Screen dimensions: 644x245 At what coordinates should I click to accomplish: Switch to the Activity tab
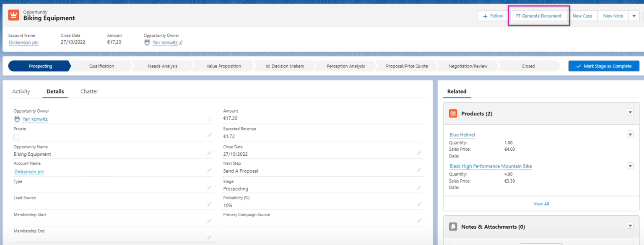pos(21,91)
